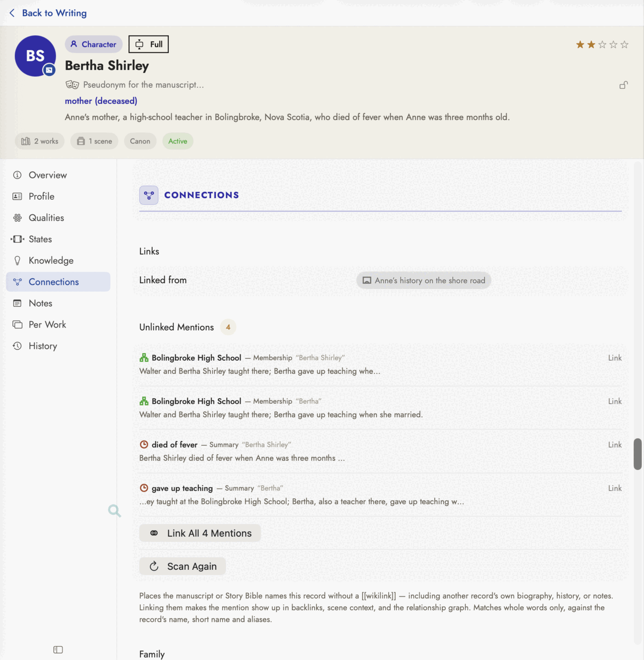Image resolution: width=644 pixels, height=660 pixels.
Task: Click the Per Work sidebar icon
Action: coord(17,325)
